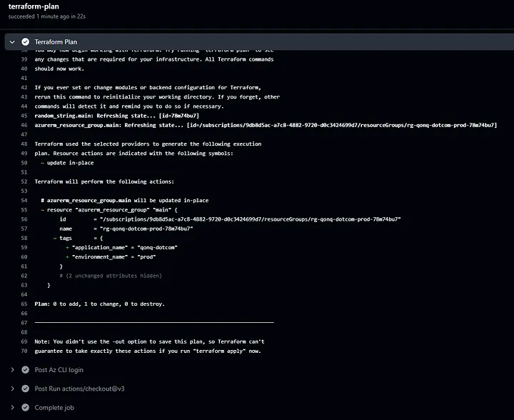Click log line number 65
Image resolution: width=514 pixels, height=420 pixels.
[24, 304]
